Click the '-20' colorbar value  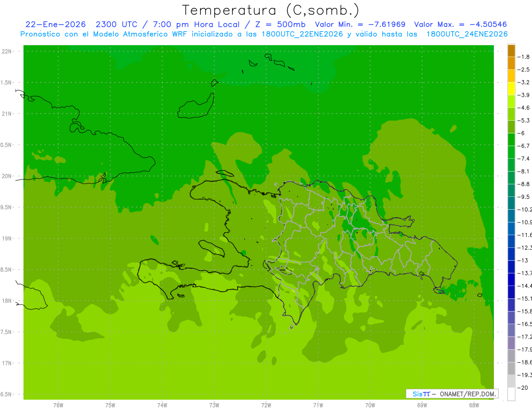pos(523,388)
